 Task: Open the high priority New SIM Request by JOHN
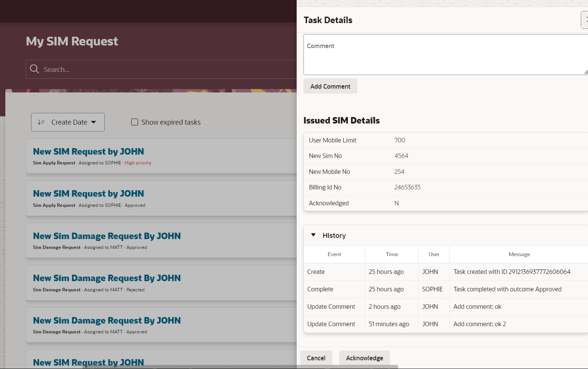tap(88, 152)
